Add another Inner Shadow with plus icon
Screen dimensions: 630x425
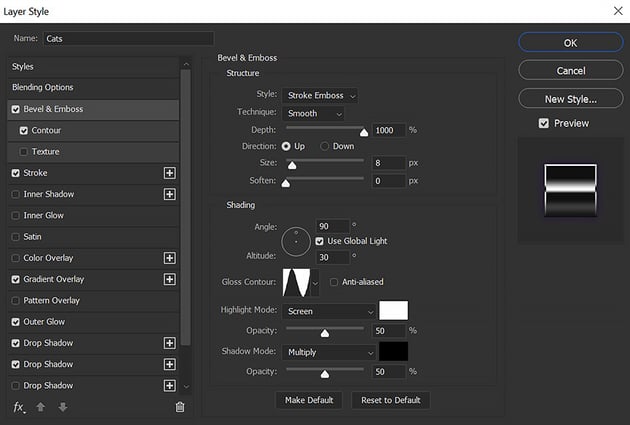coord(169,194)
